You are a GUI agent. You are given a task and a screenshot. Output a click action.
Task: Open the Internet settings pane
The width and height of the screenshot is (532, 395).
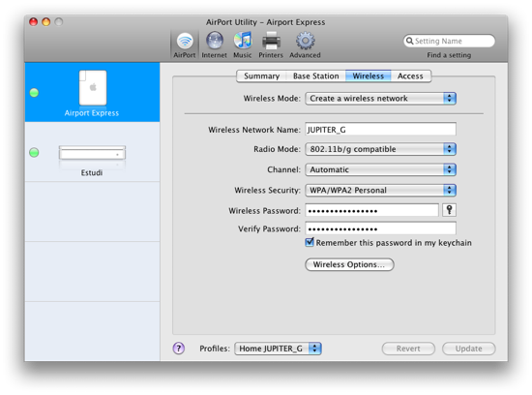pos(214,45)
